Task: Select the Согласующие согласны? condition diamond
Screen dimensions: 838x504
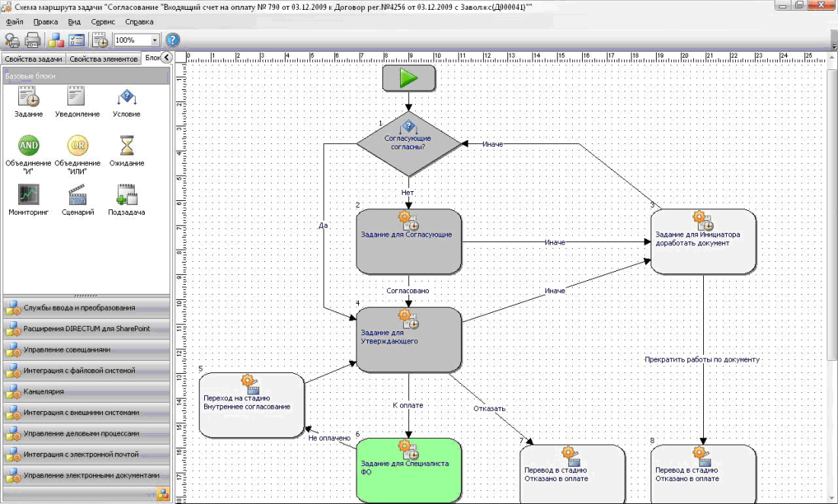Action: click(409, 144)
